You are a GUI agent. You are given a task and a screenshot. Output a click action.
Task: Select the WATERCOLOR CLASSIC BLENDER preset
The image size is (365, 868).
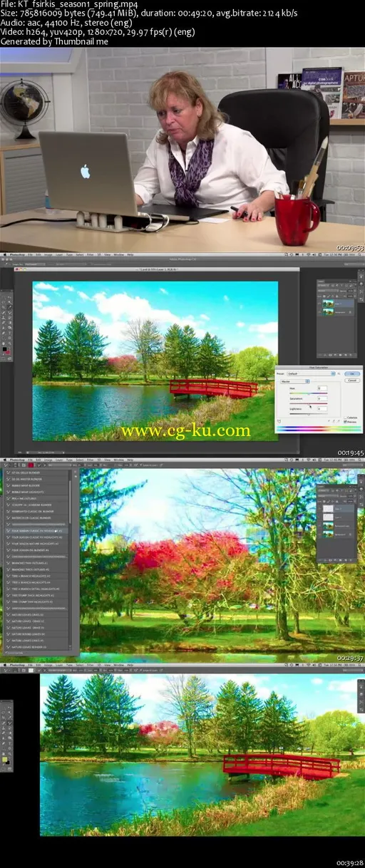(36, 518)
